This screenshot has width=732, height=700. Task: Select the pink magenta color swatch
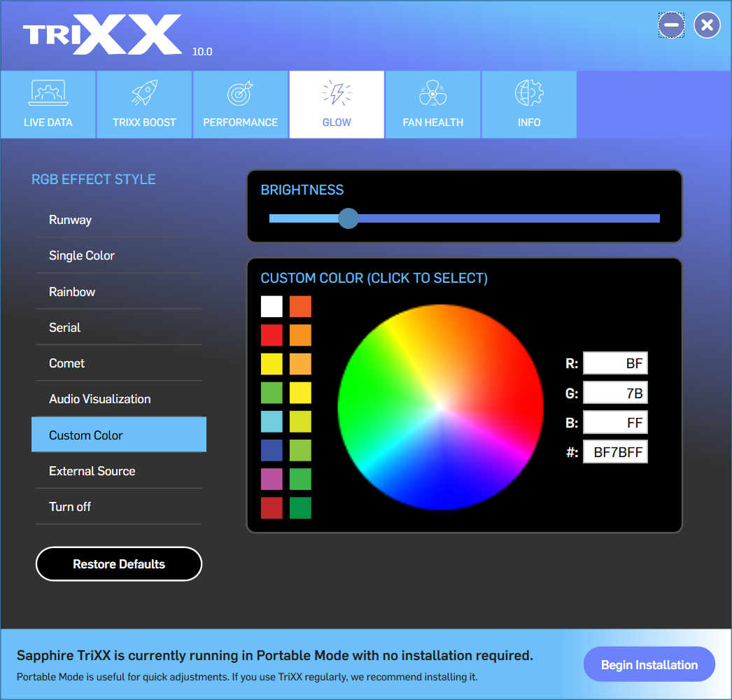[272, 479]
